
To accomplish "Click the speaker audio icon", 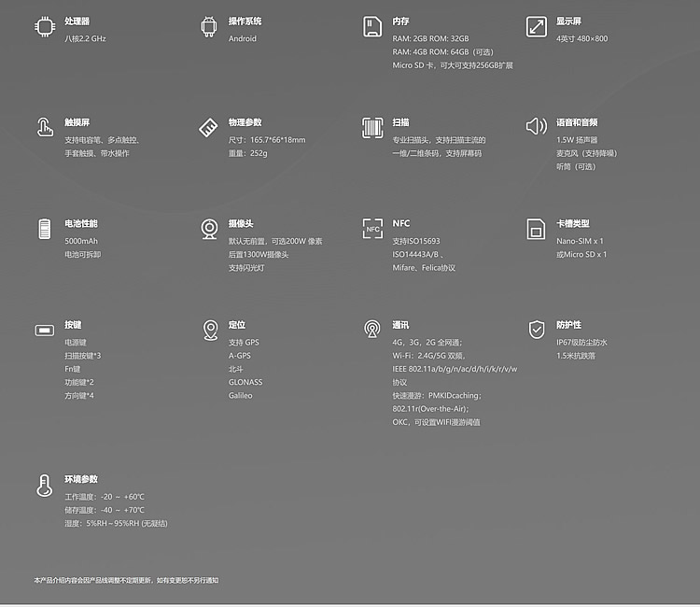I will [x=536, y=127].
